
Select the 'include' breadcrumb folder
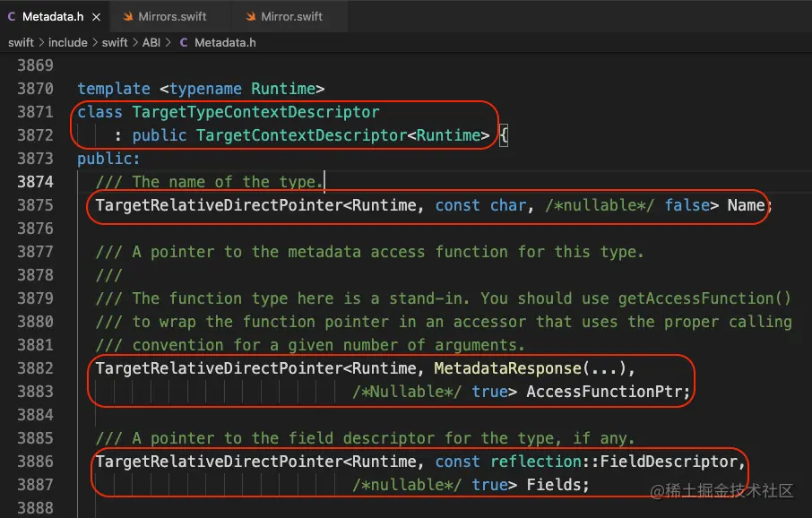[68, 42]
